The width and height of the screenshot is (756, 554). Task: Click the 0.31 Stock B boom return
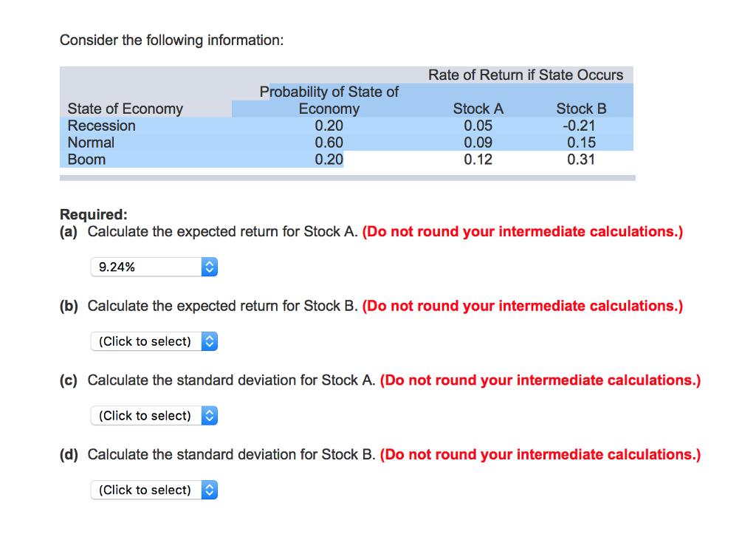pos(581,160)
